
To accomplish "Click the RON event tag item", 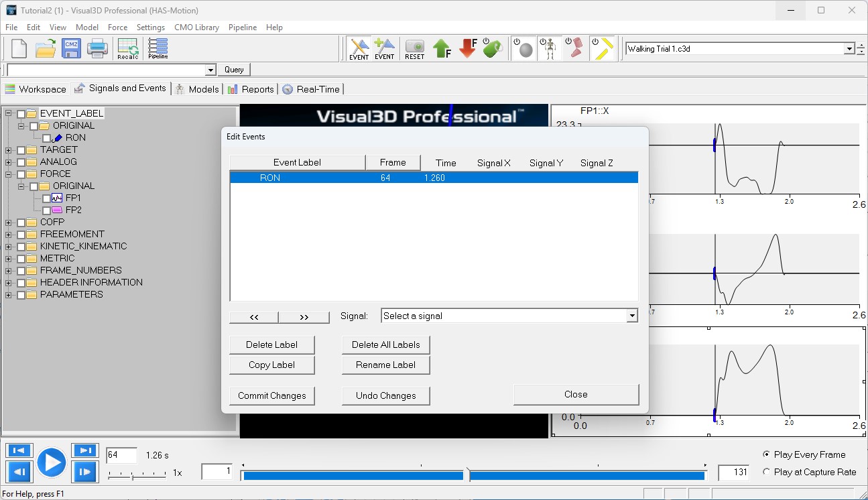I will (76, 137).
